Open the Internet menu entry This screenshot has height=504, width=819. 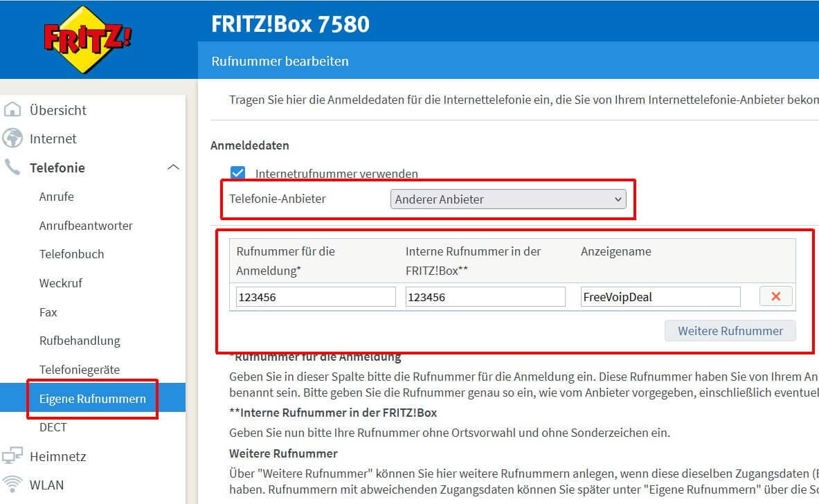[53, 138]
